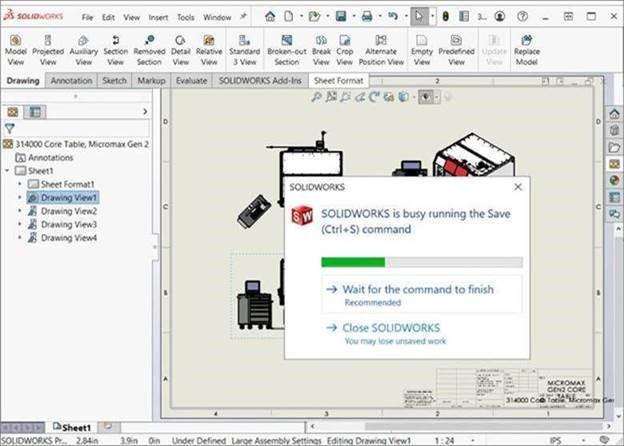
Task: Expand the Drawing View2 node
Action: tap(20, 211)
